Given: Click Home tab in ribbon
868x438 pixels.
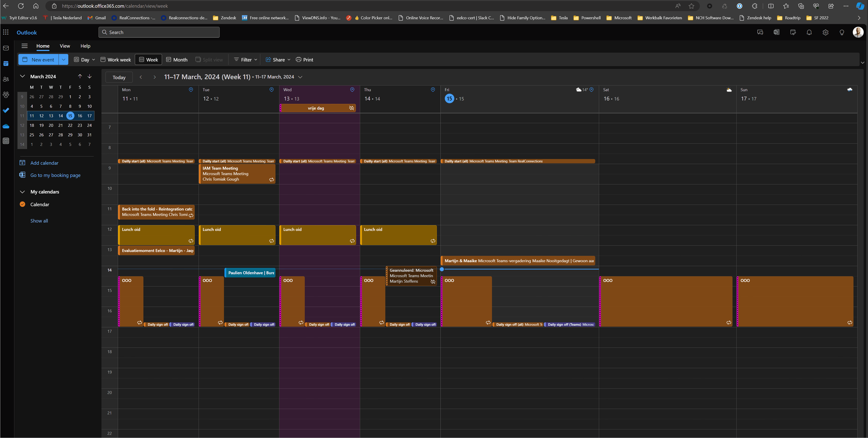Looking at the screenshot, I should (42, 46).
